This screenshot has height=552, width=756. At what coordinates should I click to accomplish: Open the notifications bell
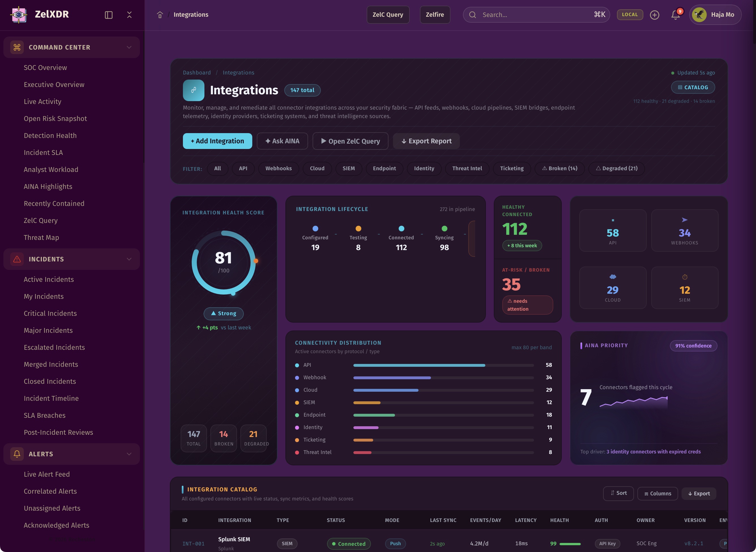676,15
